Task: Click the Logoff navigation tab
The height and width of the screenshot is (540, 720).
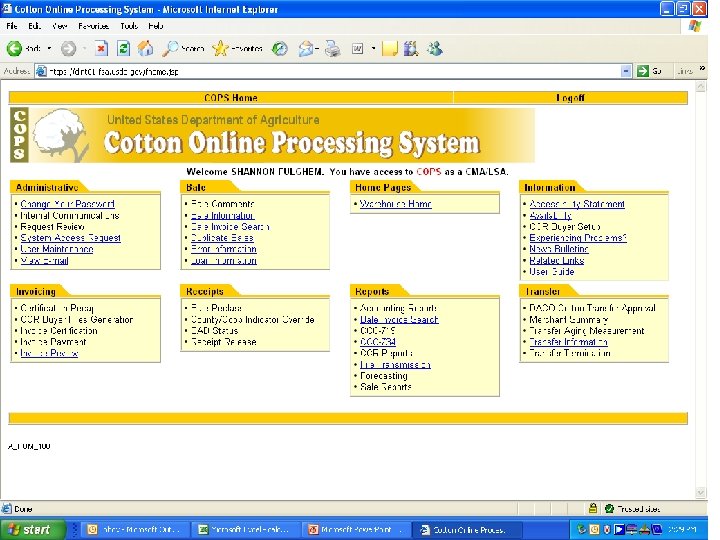Action: tap(570, 98)
